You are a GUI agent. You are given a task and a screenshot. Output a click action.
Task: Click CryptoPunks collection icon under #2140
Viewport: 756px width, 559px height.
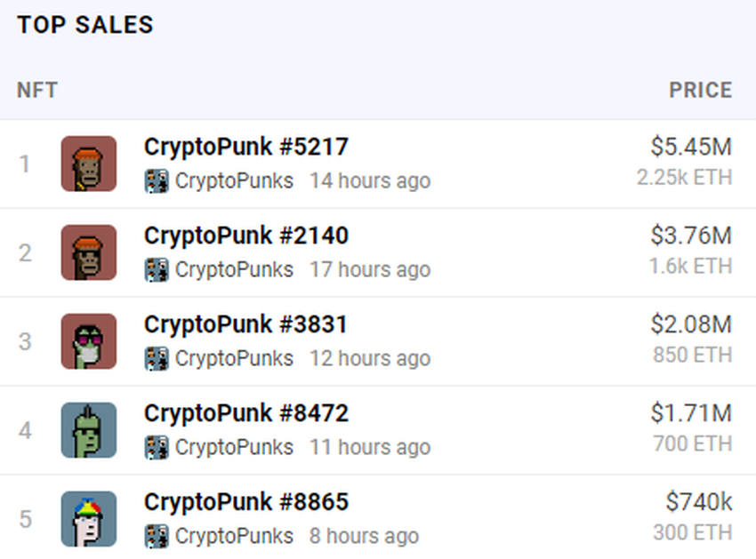(x=157, y=270)
